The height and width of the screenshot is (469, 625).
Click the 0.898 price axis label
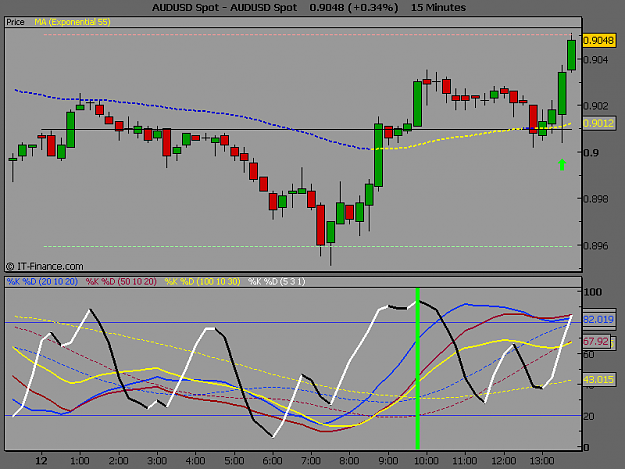(597, 199)
